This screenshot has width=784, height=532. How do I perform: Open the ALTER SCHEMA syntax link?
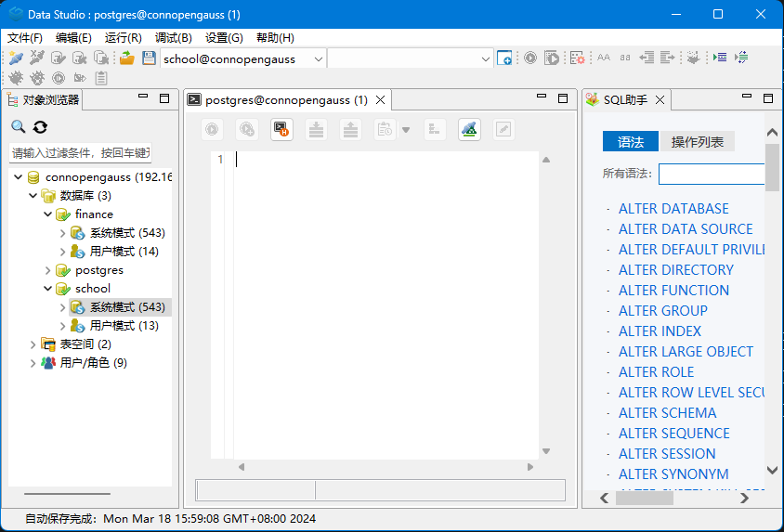(667, 413)
